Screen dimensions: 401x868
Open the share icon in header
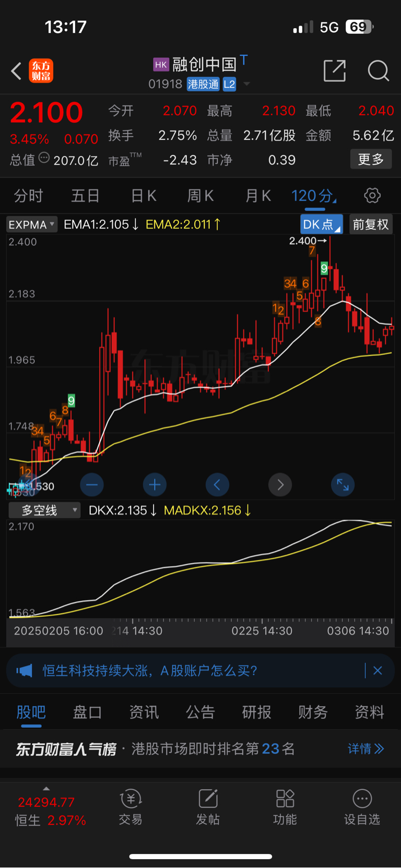335,70
